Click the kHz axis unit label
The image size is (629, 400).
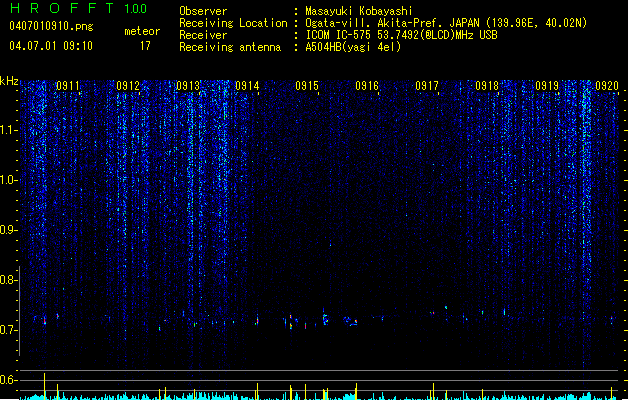[x=9, y=81]
